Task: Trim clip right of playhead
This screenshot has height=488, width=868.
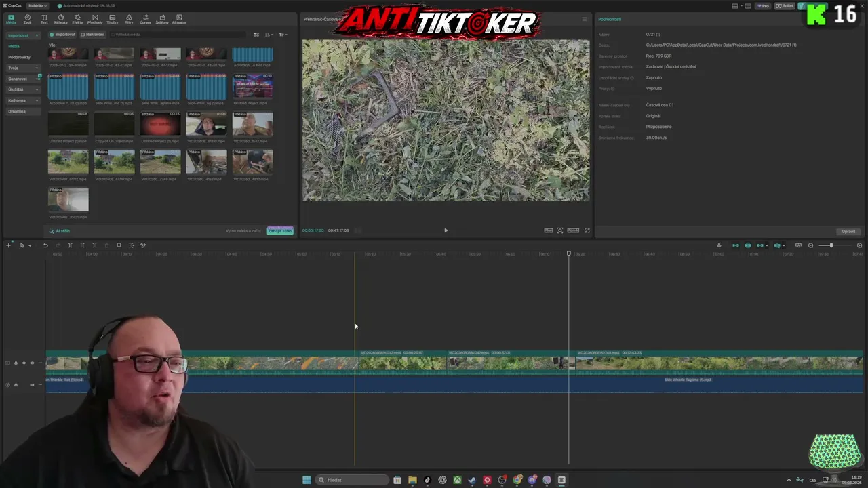Action: point(94,245)
